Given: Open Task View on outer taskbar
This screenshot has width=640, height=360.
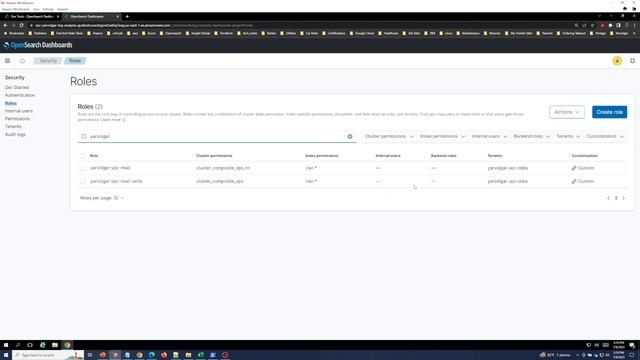Looking at the screenshot, I should click(90, 355).
